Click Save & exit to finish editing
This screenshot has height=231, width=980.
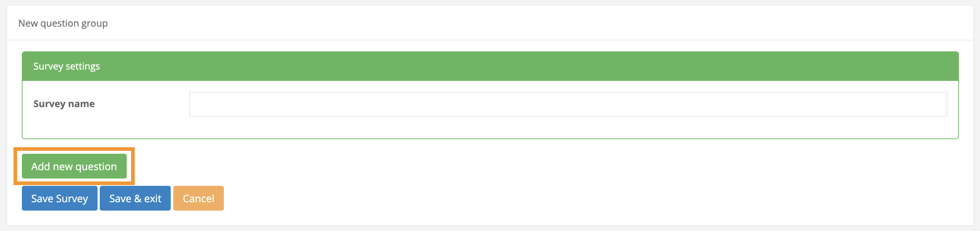click(135, 198)
